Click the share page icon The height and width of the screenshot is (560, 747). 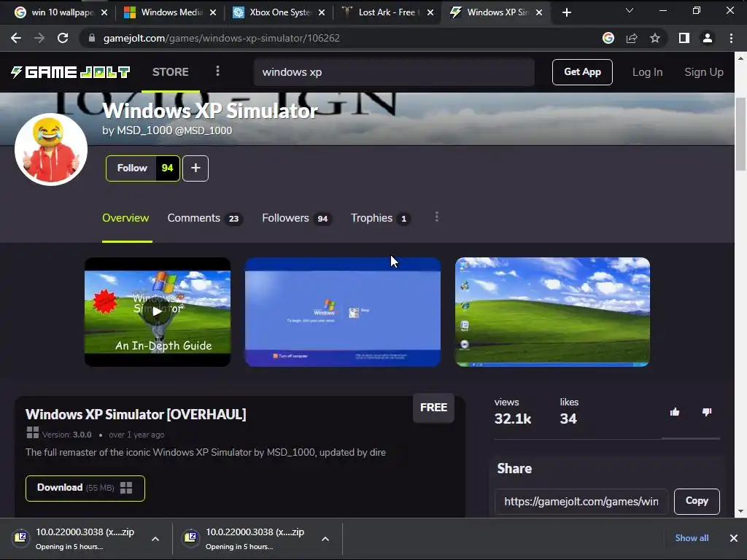(632, 38)
